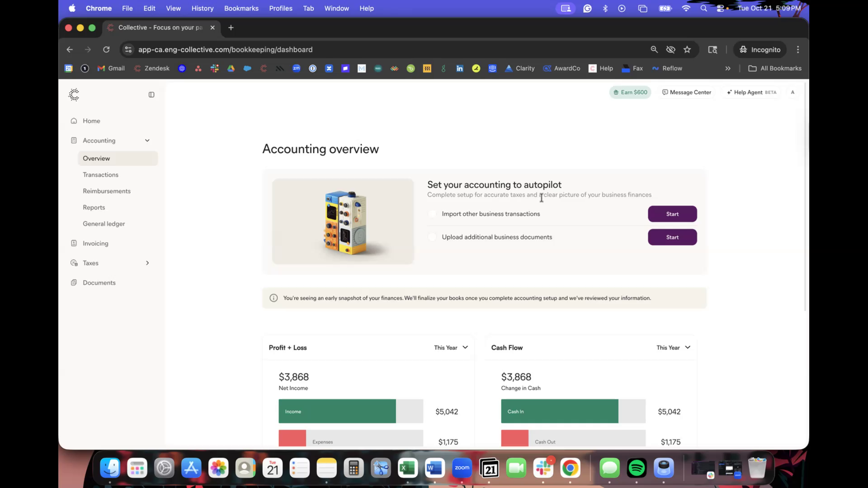This screenshot has width=868, height=488.
Task: Start importing other business transactions
Action: [x=672, y=214]
